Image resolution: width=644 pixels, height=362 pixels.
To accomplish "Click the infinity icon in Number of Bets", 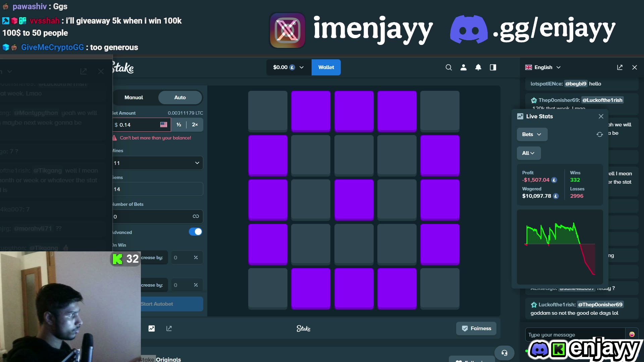I will click(x=196, y=217).
